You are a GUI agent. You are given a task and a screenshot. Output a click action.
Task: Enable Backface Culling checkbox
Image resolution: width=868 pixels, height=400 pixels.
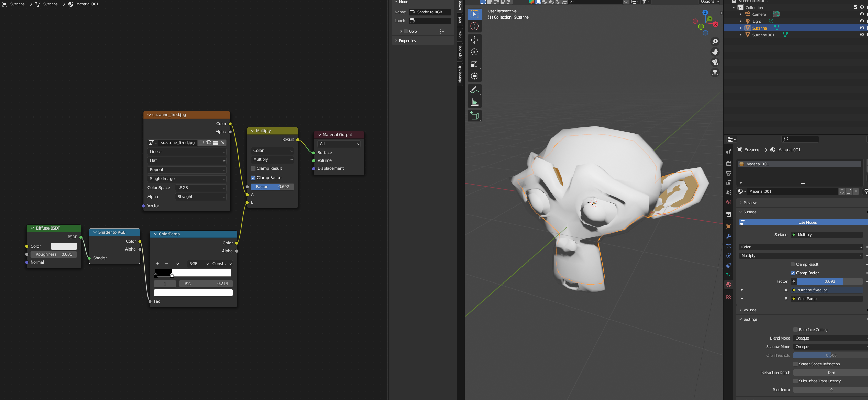coord(795,330)
